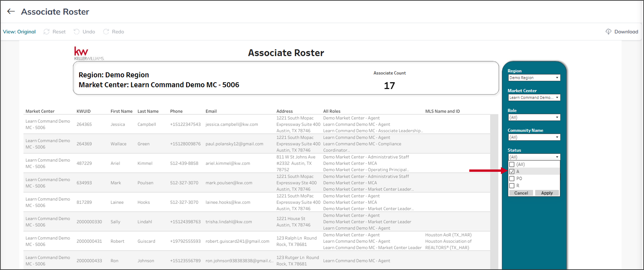Image resolution: width=644 pixels, height=270 pixels.
Task: Cancel the Status filter selection
Action: (x=521, y=193)
